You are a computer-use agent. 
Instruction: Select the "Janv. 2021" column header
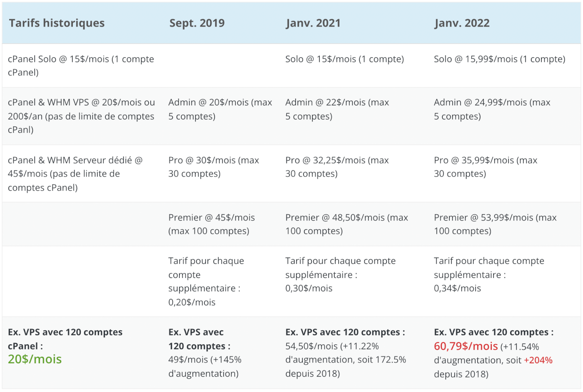coord(313,23)
